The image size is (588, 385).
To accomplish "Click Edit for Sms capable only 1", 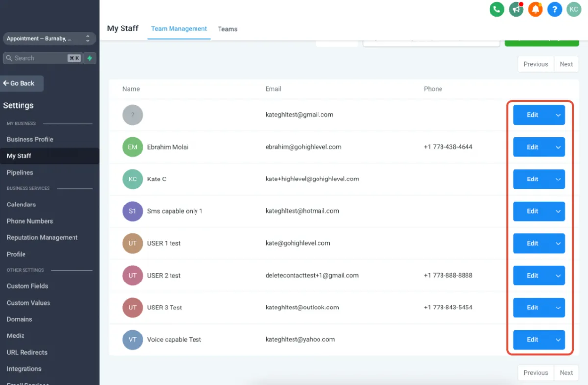I will [x=532, y=211].
